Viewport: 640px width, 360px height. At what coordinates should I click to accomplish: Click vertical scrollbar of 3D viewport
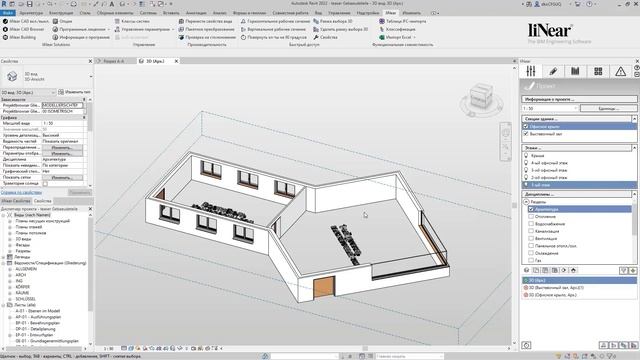pos(514,204)
